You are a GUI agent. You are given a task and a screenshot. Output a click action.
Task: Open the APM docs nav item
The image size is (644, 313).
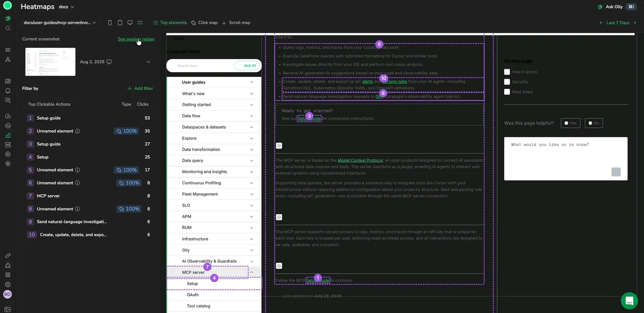coord(187,216)
